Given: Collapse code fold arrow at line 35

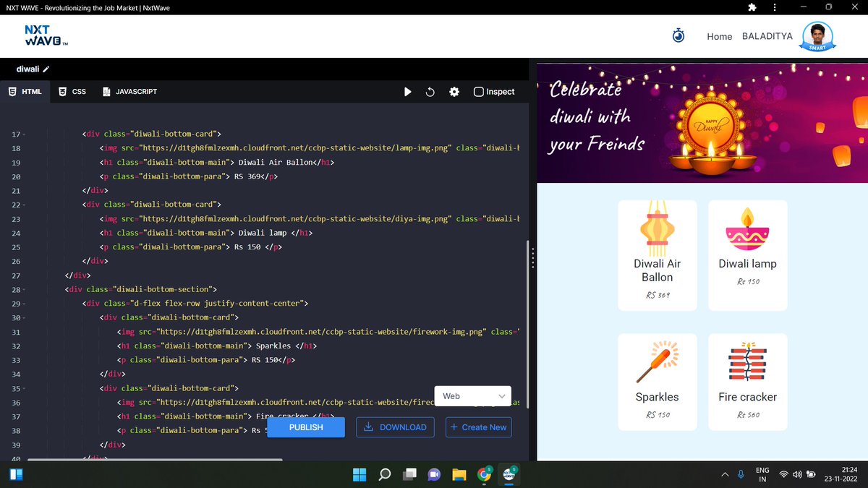Looking at the screenshot, I should pos(24,389).
